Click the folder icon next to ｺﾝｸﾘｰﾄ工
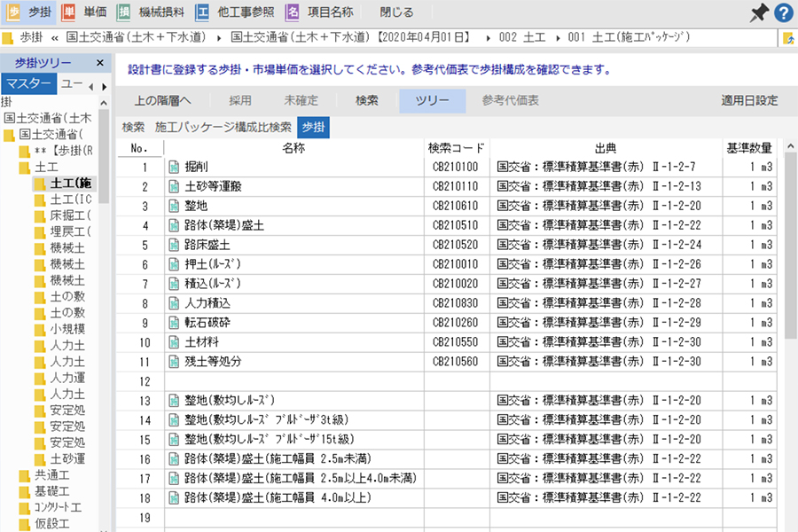Viewport: 798px width, 532px height. 25,508
